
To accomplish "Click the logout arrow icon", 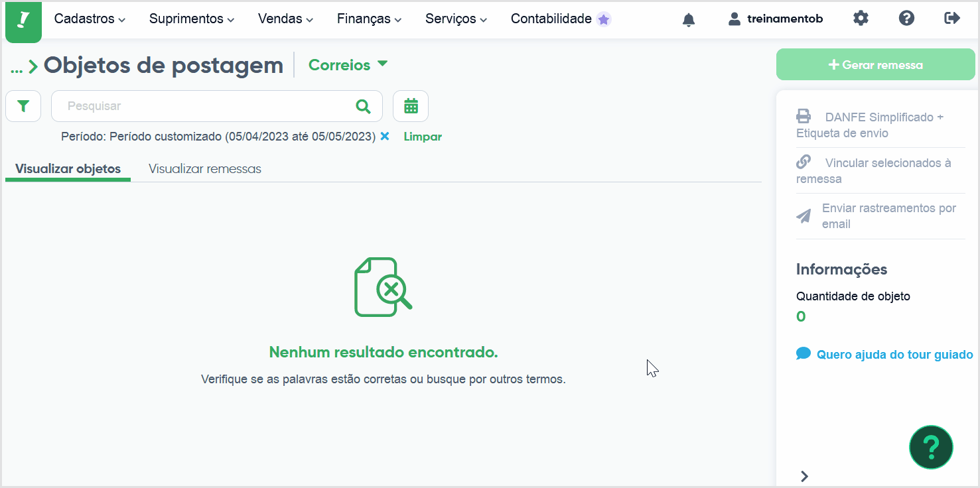I will (x=952, y=19).
